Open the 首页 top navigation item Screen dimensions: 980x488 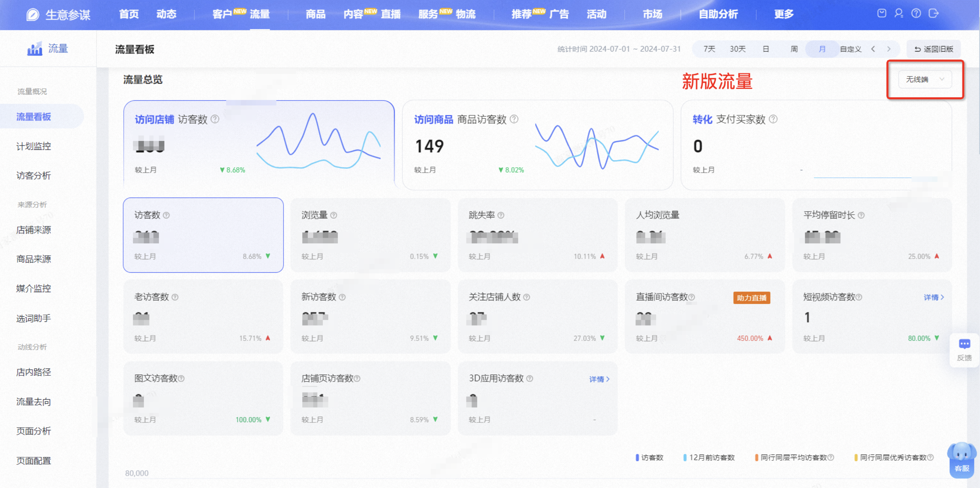129,14
